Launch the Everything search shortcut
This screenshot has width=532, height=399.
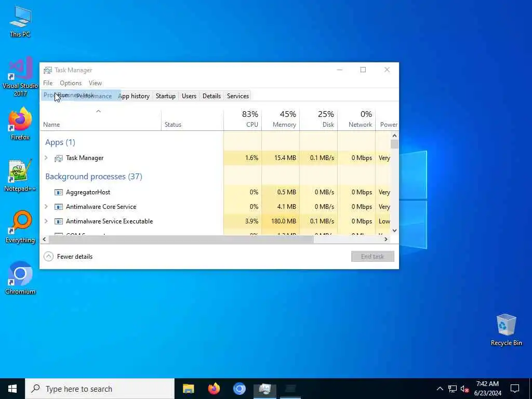point(20,227)
